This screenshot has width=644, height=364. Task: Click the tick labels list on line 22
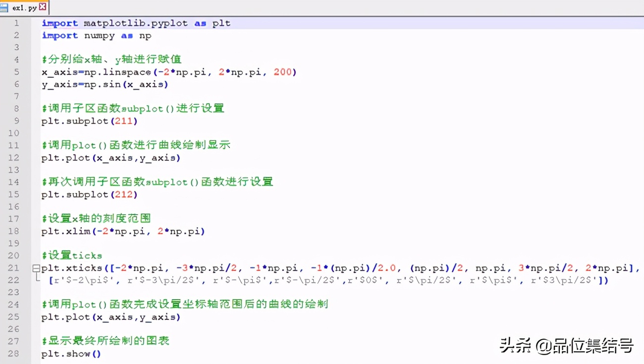pyautogui.click(x=329, y=280)
